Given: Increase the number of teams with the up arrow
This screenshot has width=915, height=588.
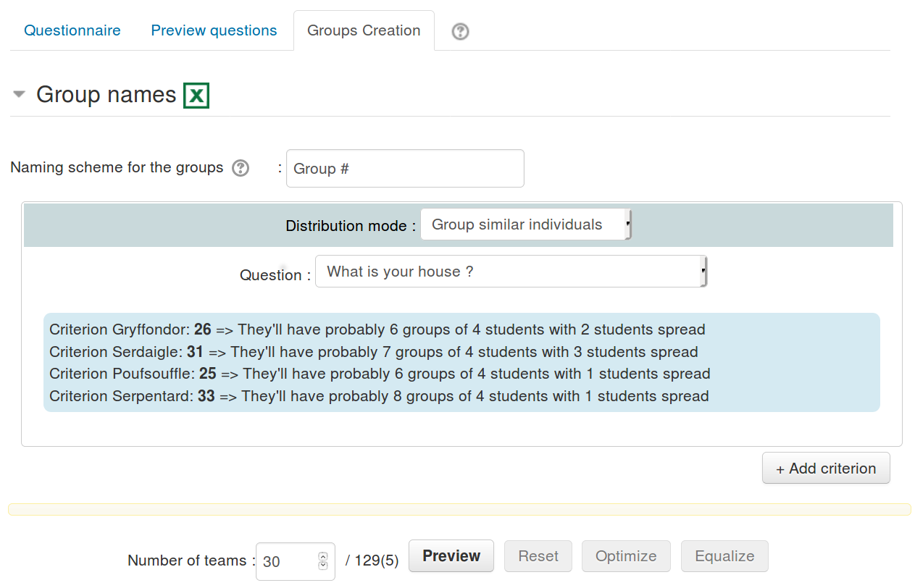Looking at the screenshot, I should click(323, 557).
